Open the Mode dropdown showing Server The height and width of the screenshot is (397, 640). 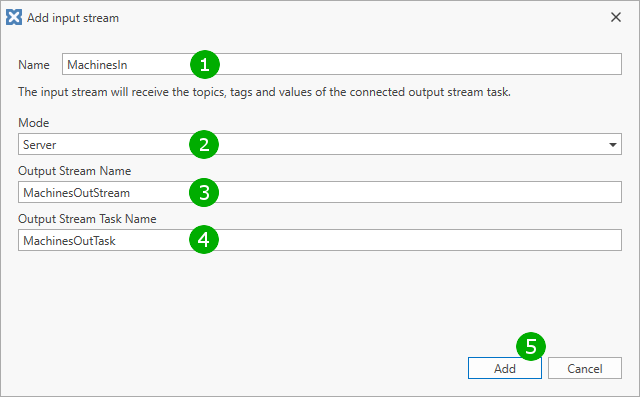[x=320, y=144]
